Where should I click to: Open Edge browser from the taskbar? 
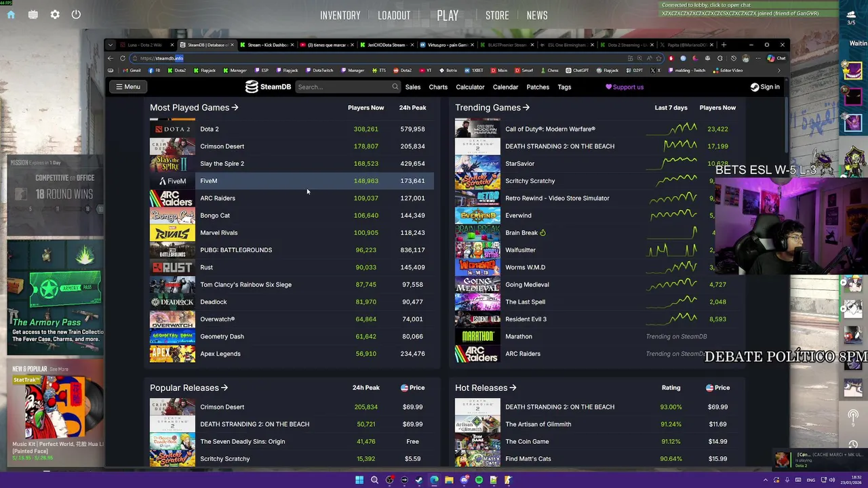point(434,480)
